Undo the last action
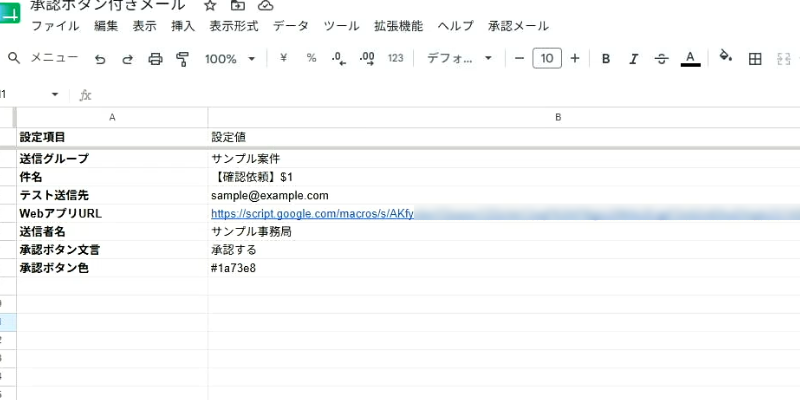800x400 pixels. pyautogui.click(x=100, y=59)
